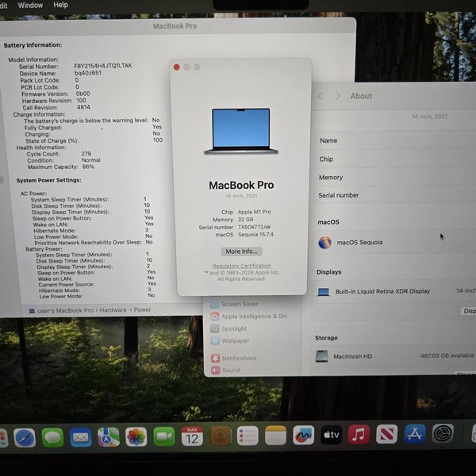The height and width of the screenshot is (476, 476).
Task: Open FaceTime from the Dock
Action: tap(164, 436)
